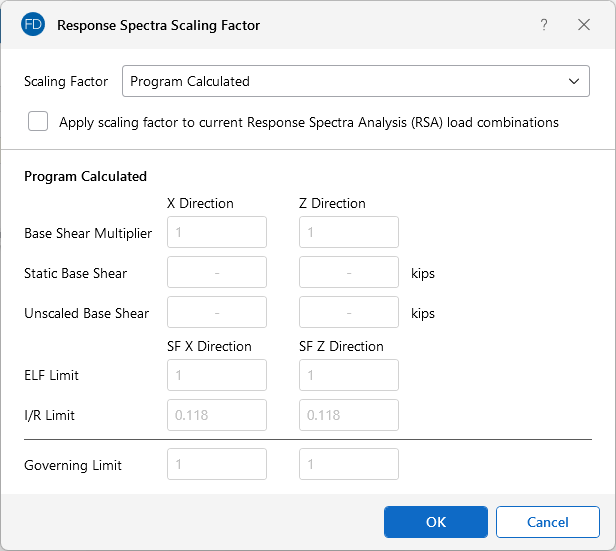Click the X Direction Unscaled Base Shear field
The height and width of the screenshot is (551, 616).
(217, 312)
